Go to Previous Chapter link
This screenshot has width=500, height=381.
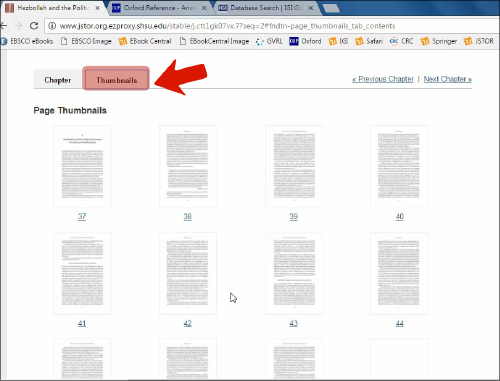pyautogui.click(x=383, y=79)
